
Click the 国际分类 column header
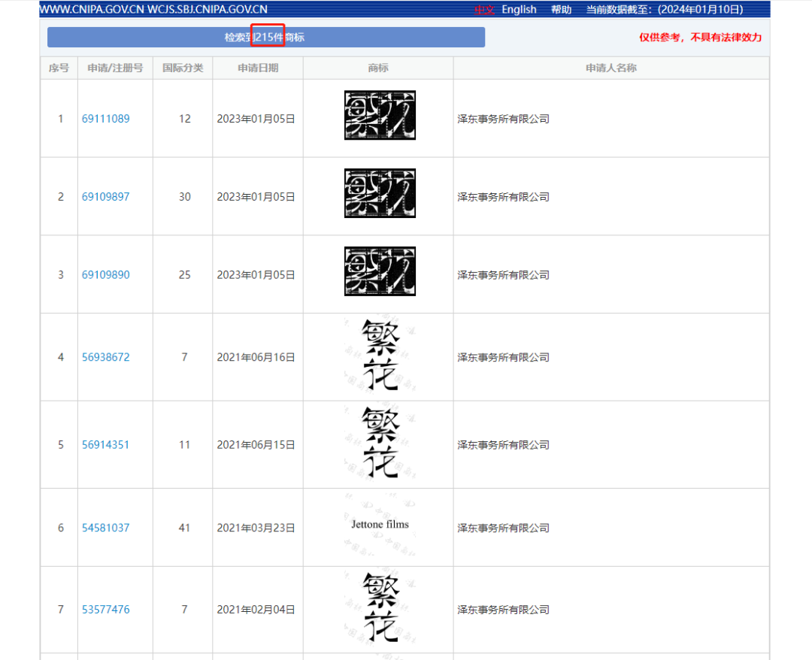click(183, 68)
